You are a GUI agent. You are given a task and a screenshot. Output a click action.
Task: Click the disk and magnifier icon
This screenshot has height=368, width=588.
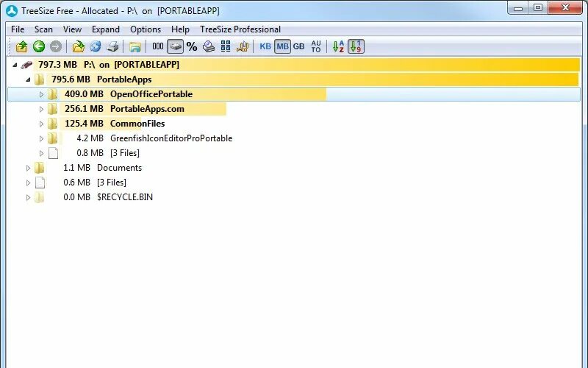point(209,46)
